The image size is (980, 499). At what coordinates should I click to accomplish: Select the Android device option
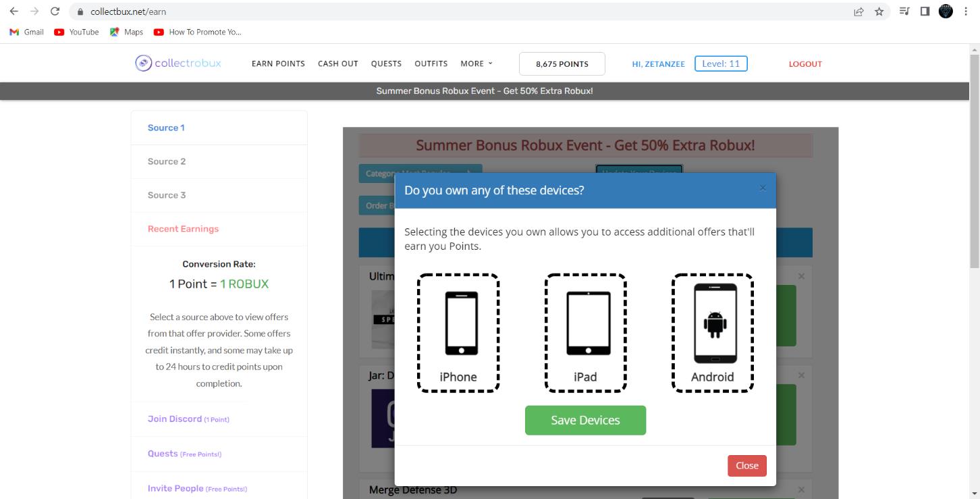(x=712, y=333)
